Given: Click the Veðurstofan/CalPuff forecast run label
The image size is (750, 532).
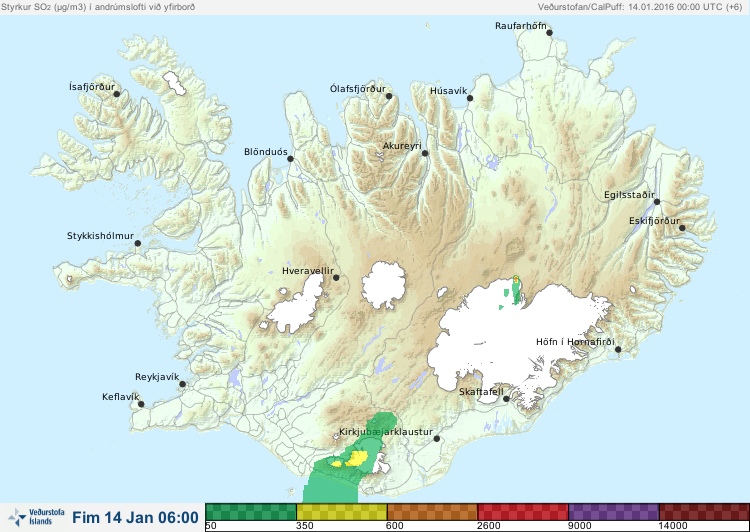Looking at the screenshot, I should coord(640,7).
